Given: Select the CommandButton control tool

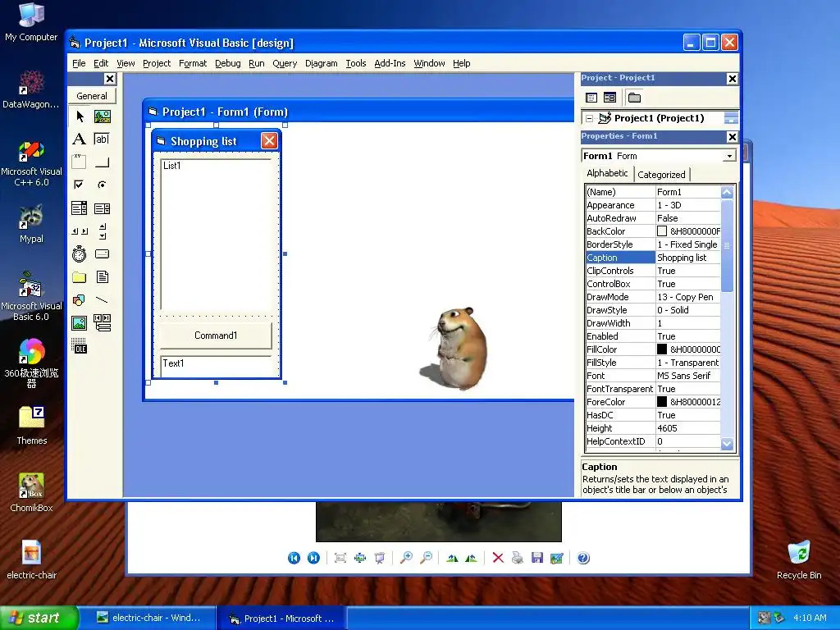Looking at the screenshot, I should [102, 162].
